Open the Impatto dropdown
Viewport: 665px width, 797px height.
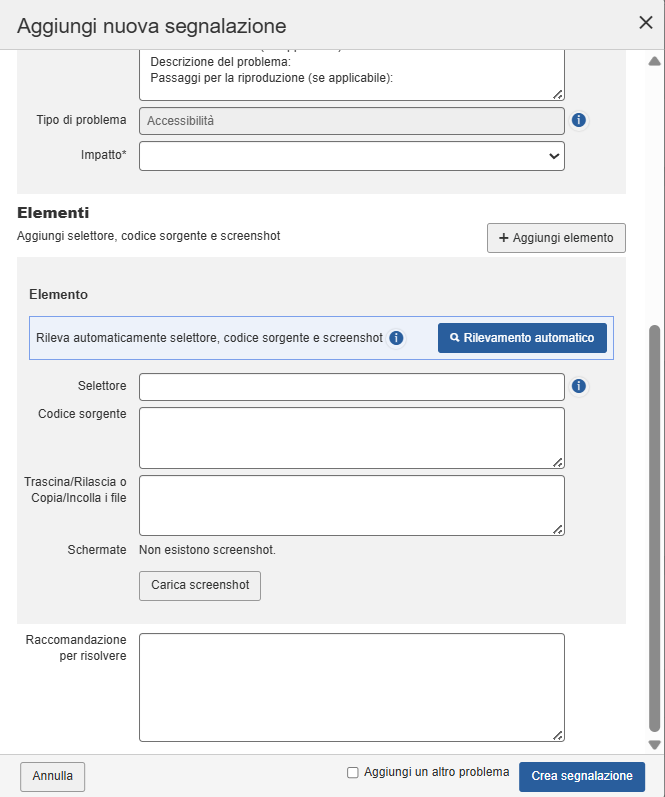352,156
